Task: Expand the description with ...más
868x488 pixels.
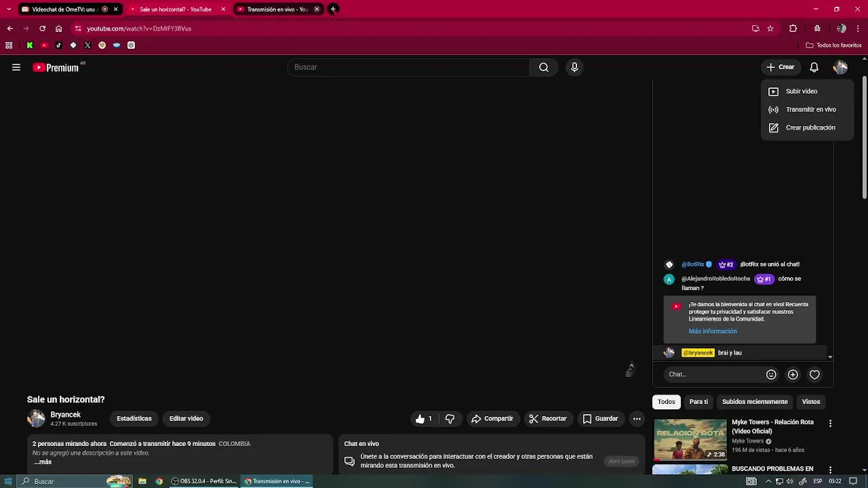Action: pos(43,462)
